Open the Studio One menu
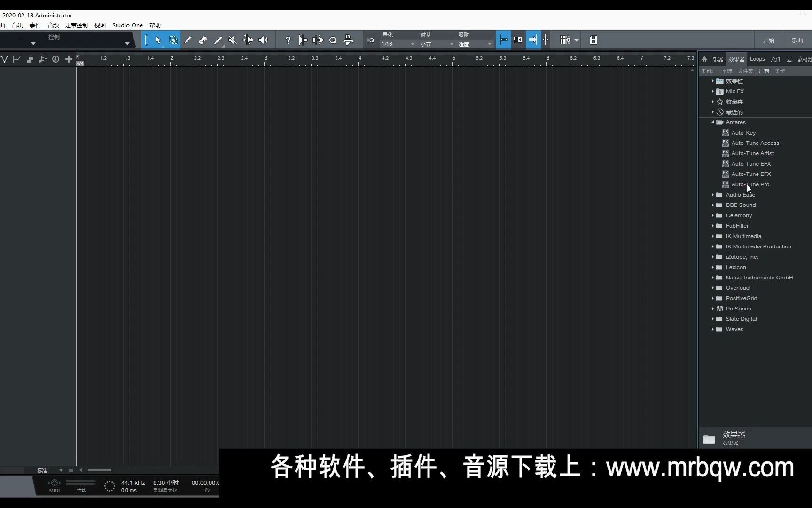 pyautogui.click(x=127, y=25)
